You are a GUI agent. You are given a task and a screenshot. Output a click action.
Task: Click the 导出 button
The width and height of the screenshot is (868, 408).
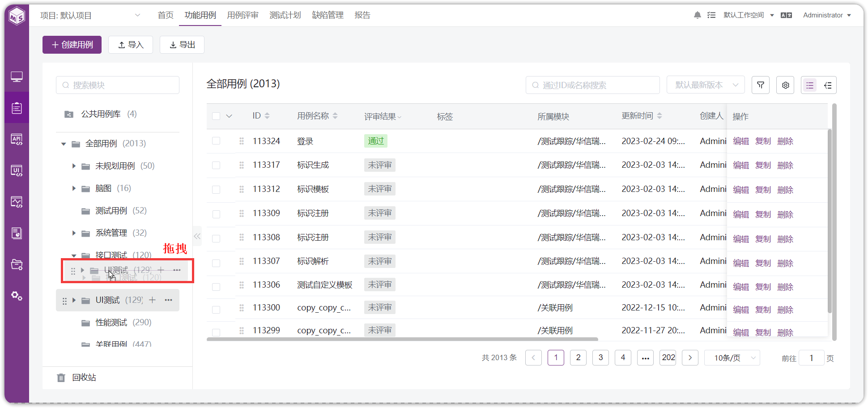pyautogui.click(x=182, y=45)
